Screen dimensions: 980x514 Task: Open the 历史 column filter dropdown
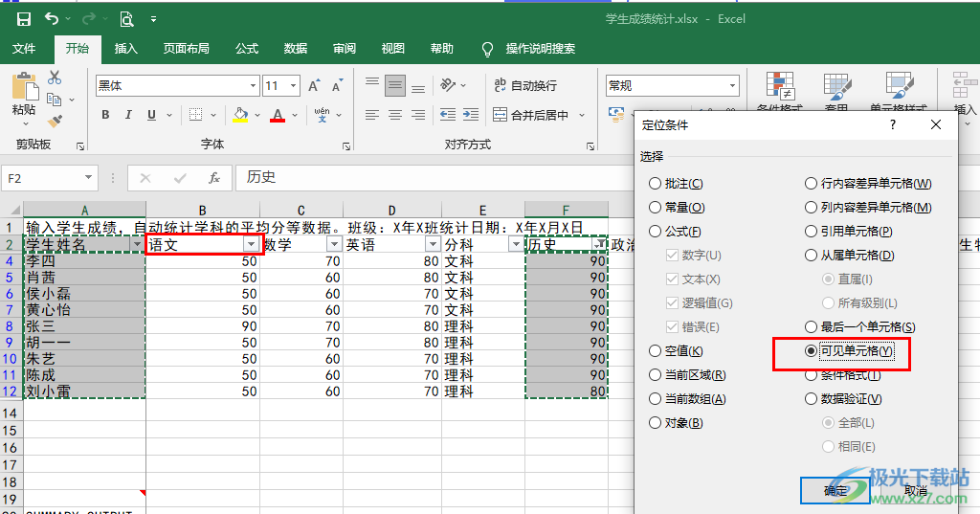pos(599,244)
